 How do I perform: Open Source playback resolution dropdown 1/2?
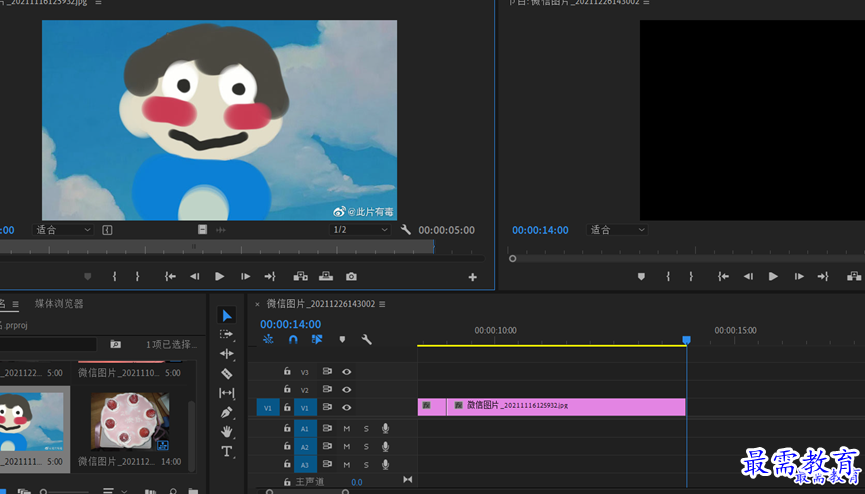360,230
